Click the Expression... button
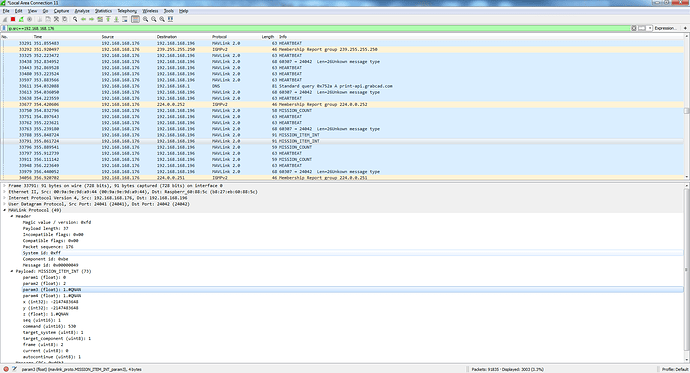The image size is (690, 373). click(665, 28)
